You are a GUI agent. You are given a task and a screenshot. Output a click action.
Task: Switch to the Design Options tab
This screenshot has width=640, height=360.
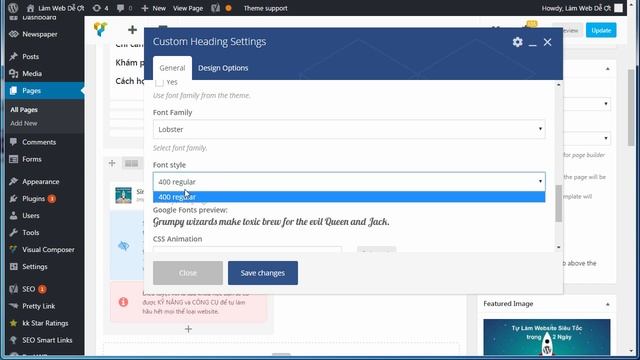(223, 68)
